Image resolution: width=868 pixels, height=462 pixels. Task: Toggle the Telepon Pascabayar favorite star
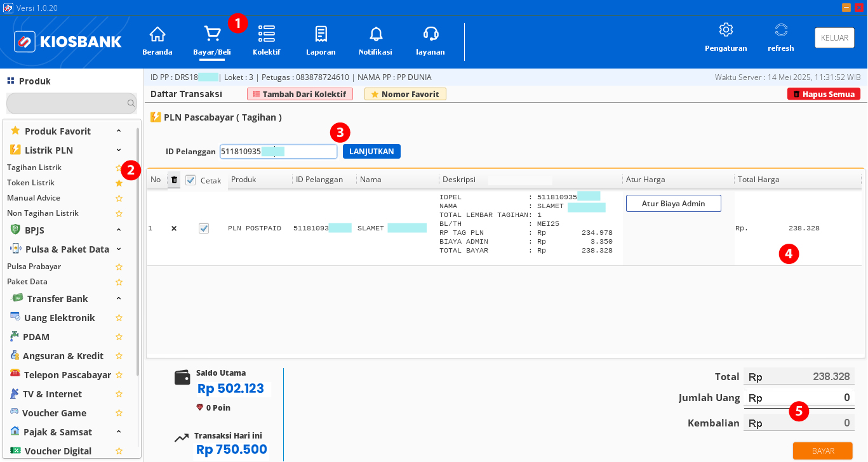[x=119, y=375]
